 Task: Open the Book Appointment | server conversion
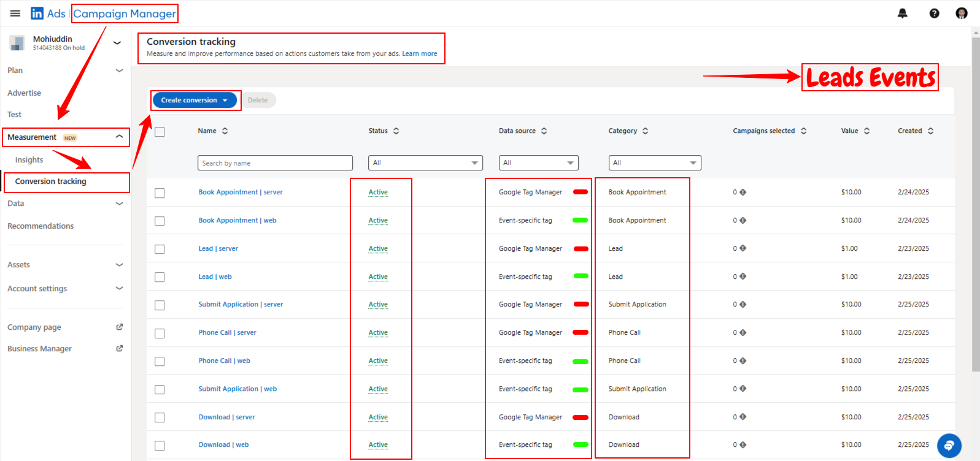click(x=240, y=192)
